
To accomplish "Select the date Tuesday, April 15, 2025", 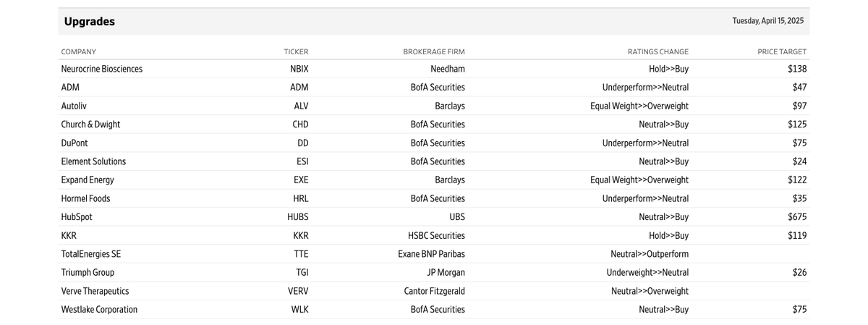I will click(x=767, y=21).
